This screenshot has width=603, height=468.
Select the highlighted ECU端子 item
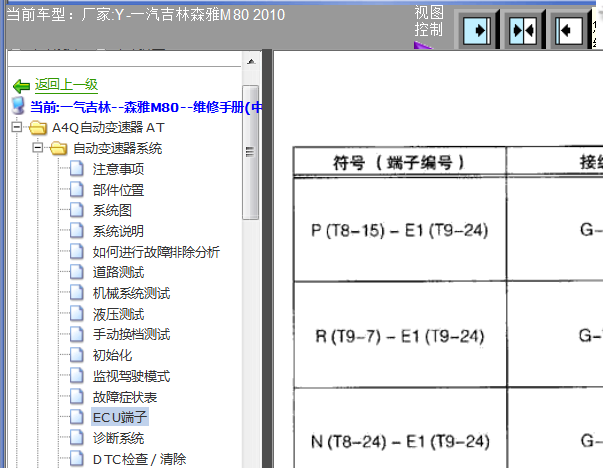120,417
